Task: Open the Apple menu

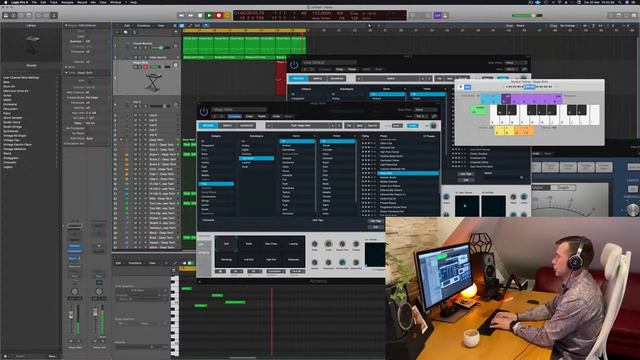Action: coord(5,2)
